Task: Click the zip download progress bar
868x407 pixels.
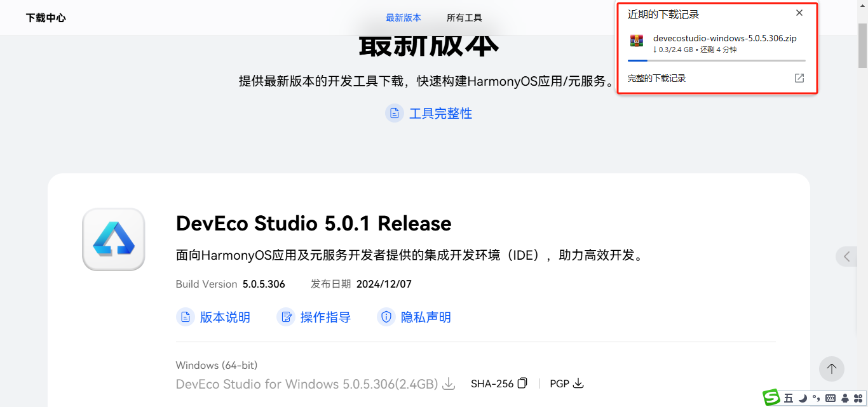Action: tap(716, 60)
